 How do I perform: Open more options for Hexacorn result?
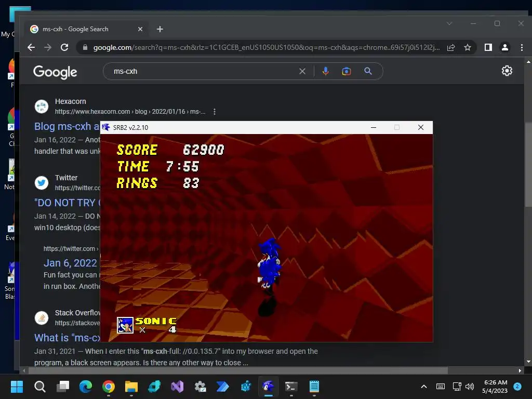click(x=215, y=112)
